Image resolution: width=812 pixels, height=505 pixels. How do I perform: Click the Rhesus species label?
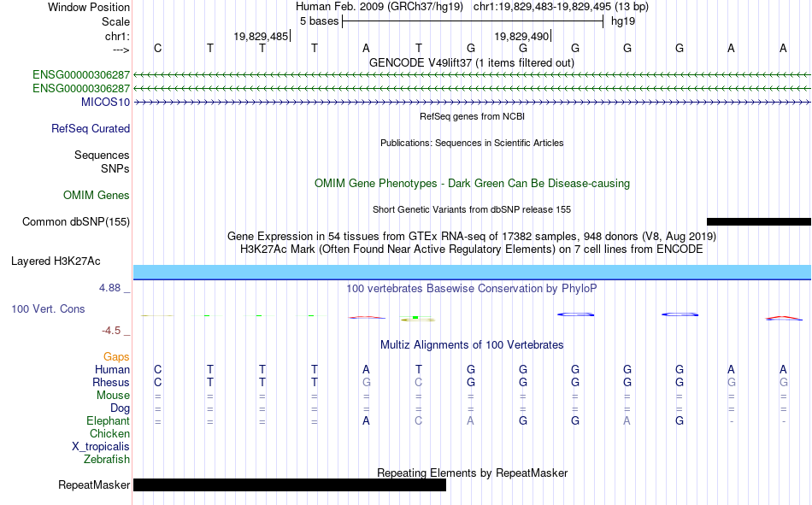click(x=111, y=382)
